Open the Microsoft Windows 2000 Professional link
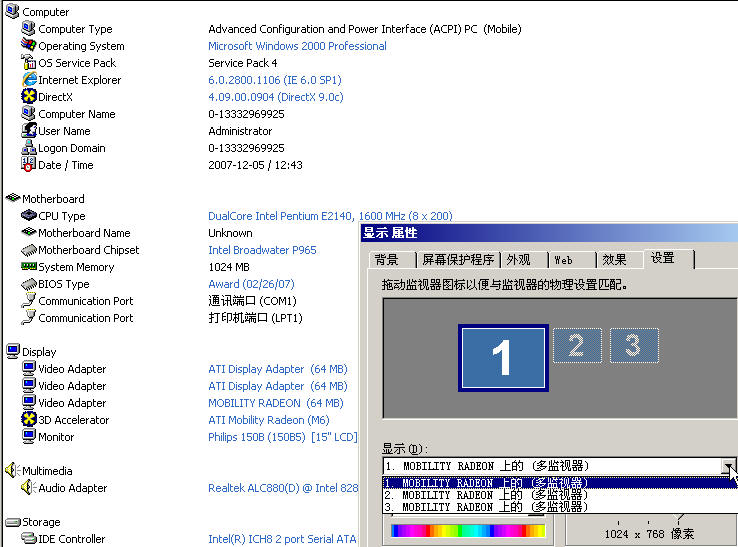This screenshot has width=738, height=547. (297, 46)
